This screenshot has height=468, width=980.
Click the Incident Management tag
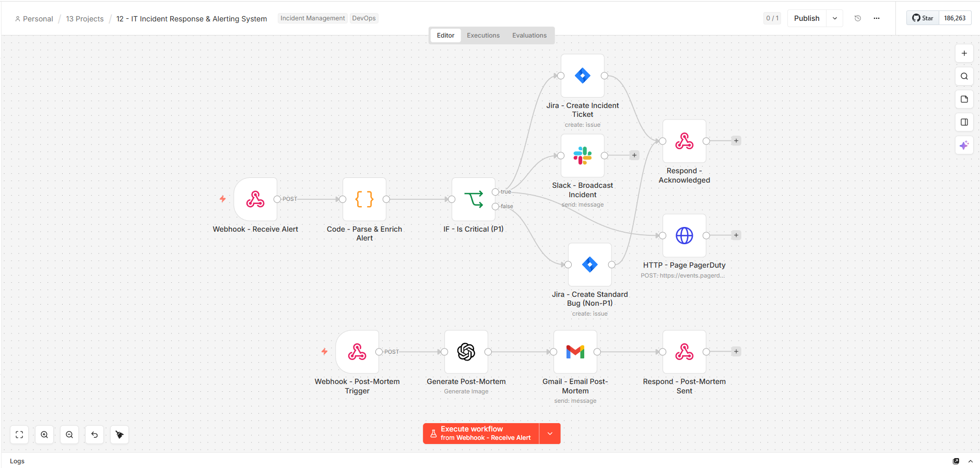313,18
